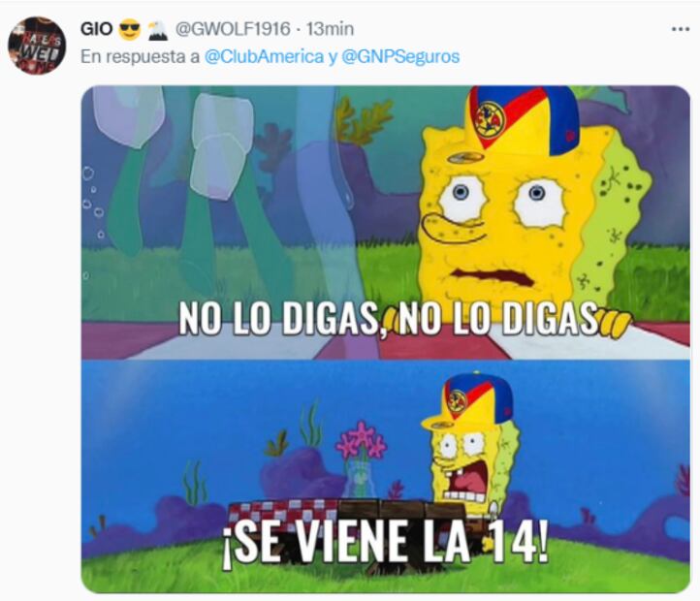Open the three-dot more options menu
The height and width of the screenshot is (601, 700).
coord(681,29)
